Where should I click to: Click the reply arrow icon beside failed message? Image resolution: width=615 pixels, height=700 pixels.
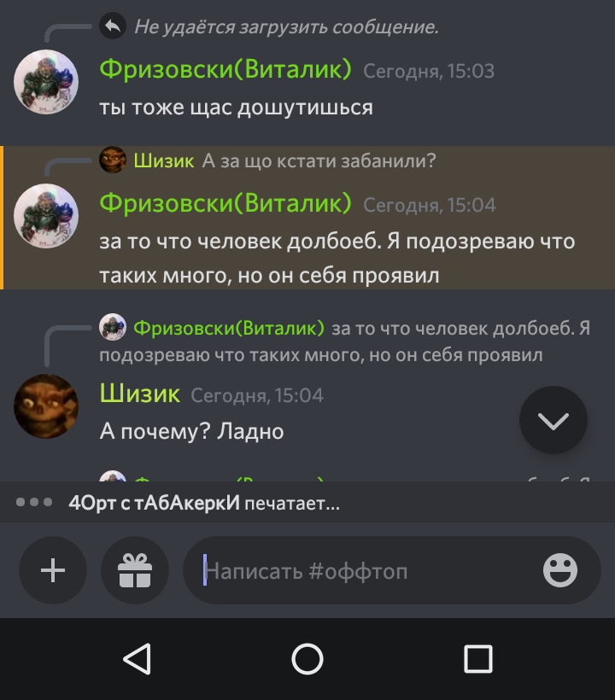pos(113,26)
